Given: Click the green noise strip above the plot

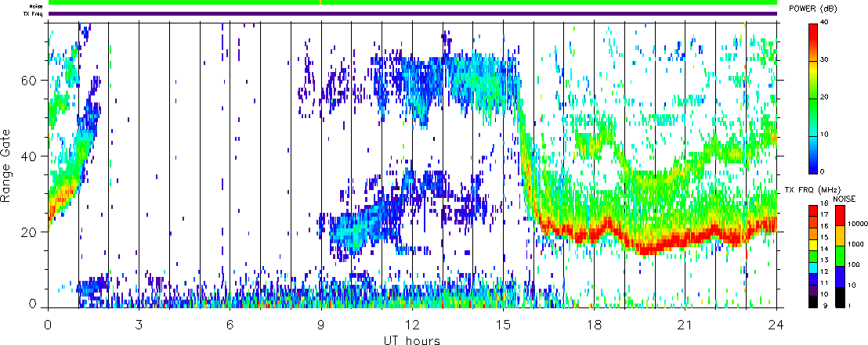Looking at the screenshot, I should [x=413, y=2].
